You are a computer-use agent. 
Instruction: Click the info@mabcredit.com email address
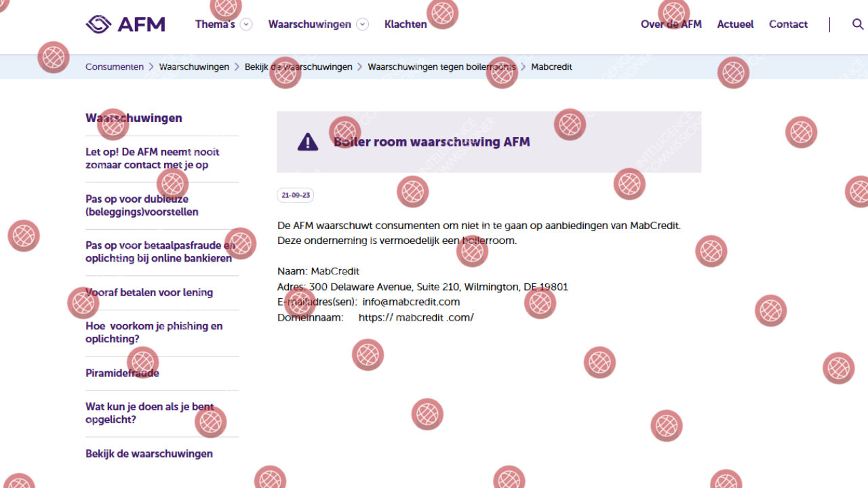(411, 302)
